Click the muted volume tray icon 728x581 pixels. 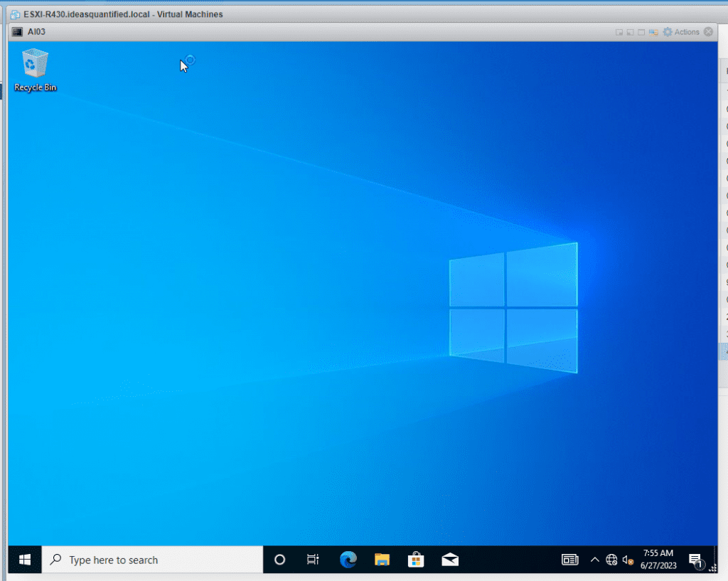(x=628, y=560)
